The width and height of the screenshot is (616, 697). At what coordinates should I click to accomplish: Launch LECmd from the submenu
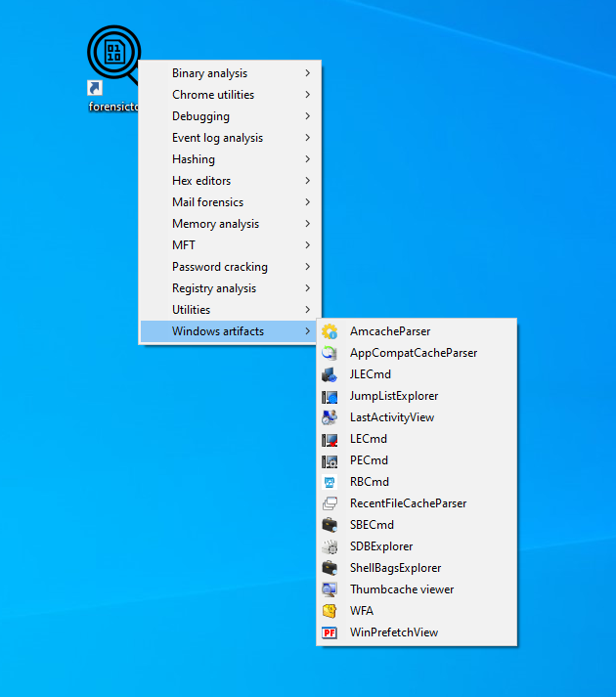417,439
